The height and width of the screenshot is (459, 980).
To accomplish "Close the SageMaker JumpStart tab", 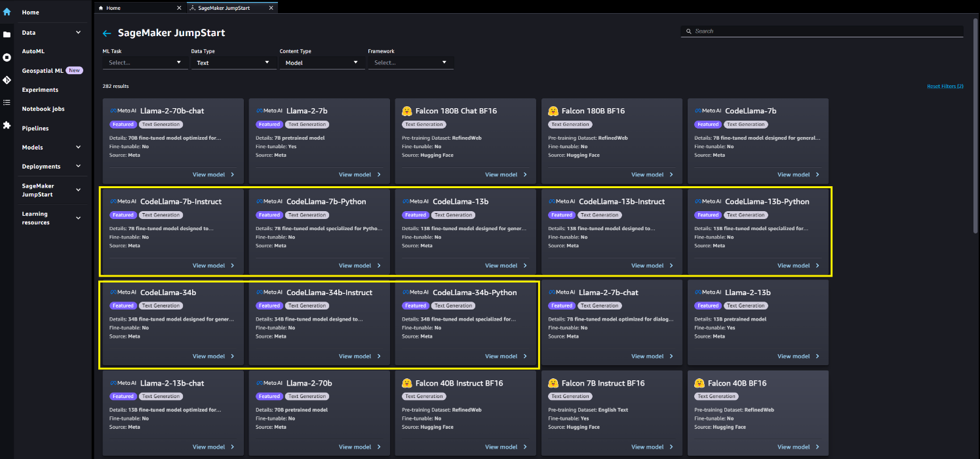I will 271,8.
